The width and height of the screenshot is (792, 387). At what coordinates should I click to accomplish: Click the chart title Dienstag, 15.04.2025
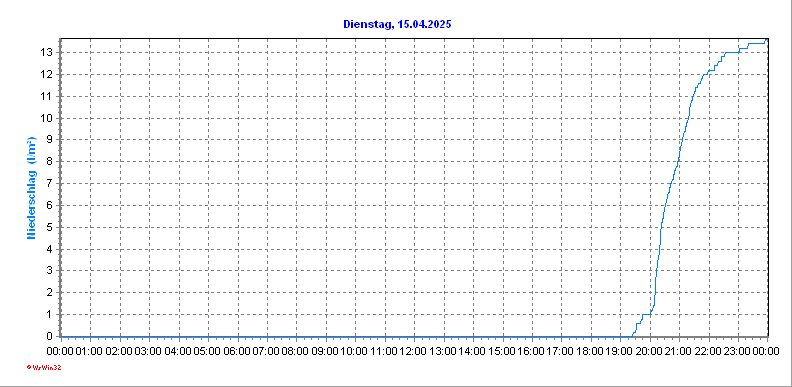397,24
